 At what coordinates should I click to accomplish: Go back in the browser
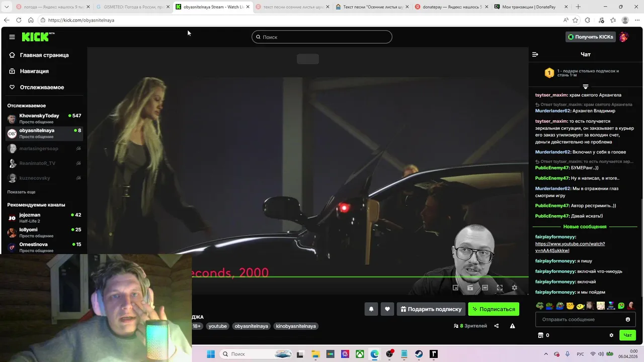click(7, 20)
